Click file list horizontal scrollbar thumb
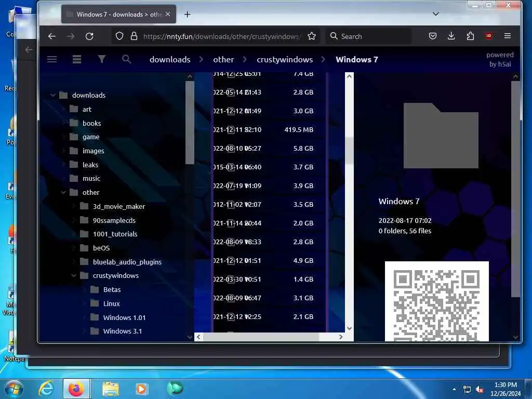 261,337
